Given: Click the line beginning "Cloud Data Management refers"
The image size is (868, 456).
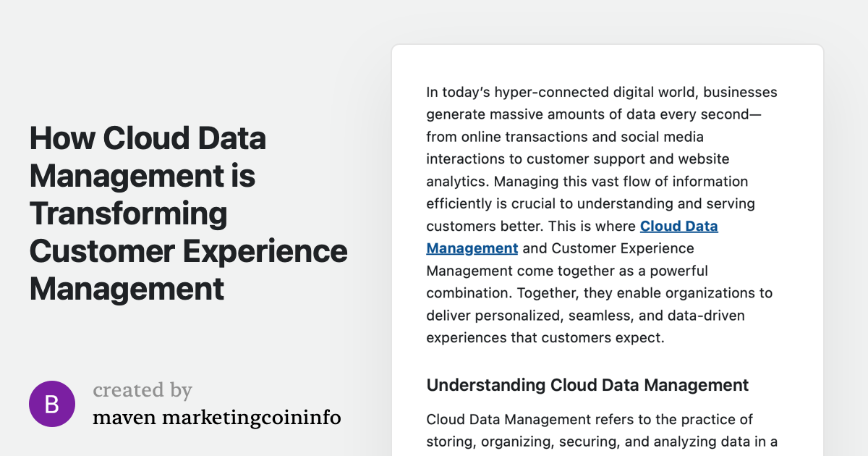Looking at the screenshot, I should pos(590,420).
